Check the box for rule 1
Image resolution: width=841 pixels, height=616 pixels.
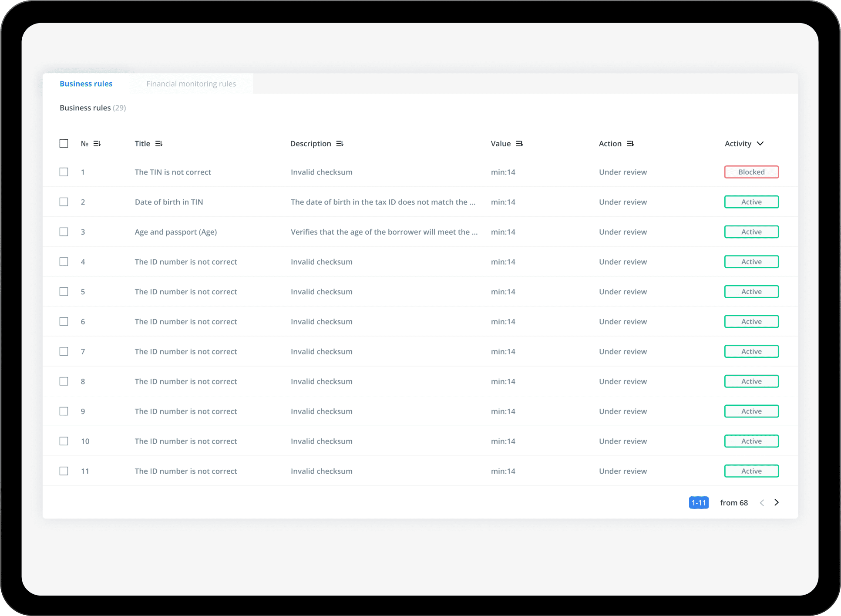[x=64, y=172]
